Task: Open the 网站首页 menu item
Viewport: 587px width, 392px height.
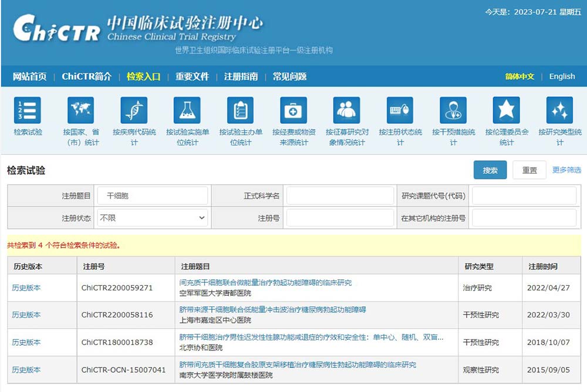Action: [x=30, y=77]
